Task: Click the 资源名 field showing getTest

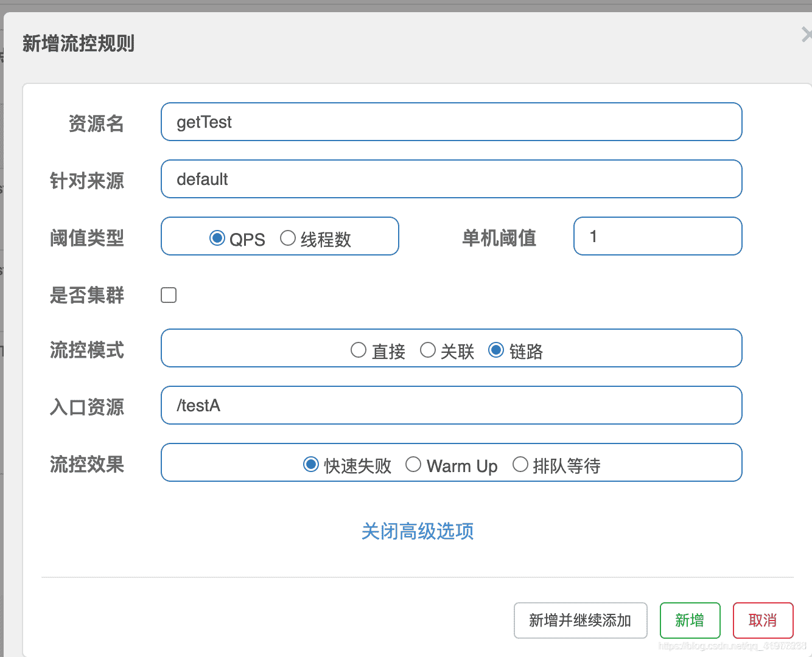Action: click(x=451, y=122)
